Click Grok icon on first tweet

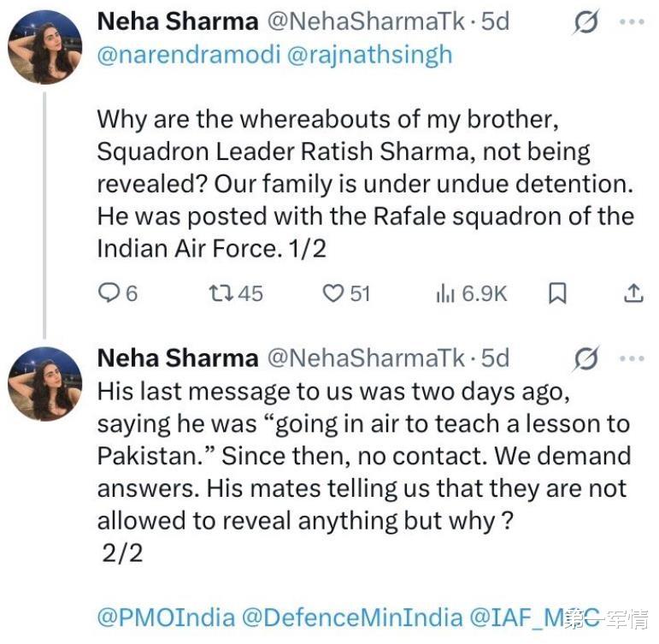pos(586,24)
